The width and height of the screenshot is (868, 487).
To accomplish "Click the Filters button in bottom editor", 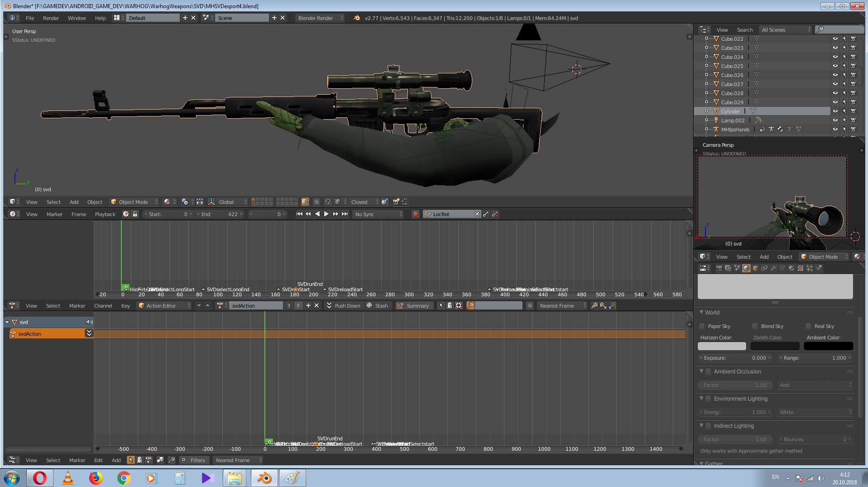I will pos(193,460).
